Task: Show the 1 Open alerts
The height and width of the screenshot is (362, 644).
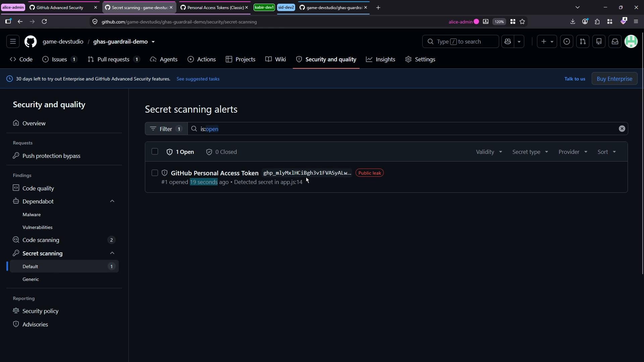Action: (180, 152)
